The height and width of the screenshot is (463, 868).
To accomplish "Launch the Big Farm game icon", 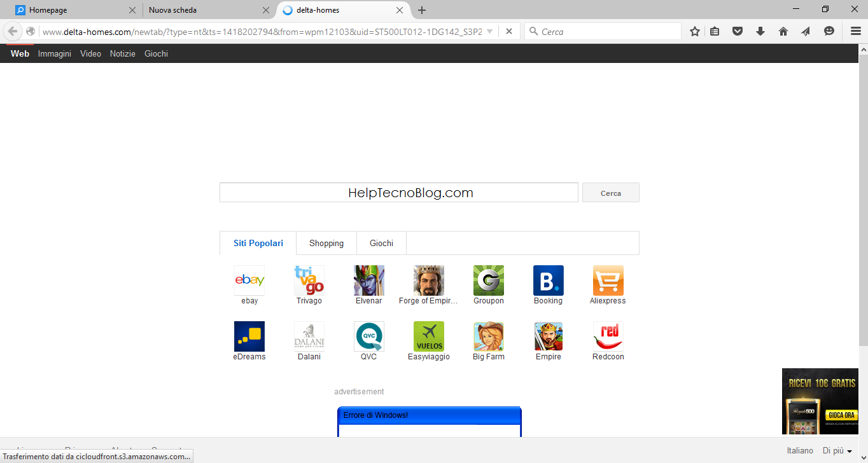I will [489, 336].
